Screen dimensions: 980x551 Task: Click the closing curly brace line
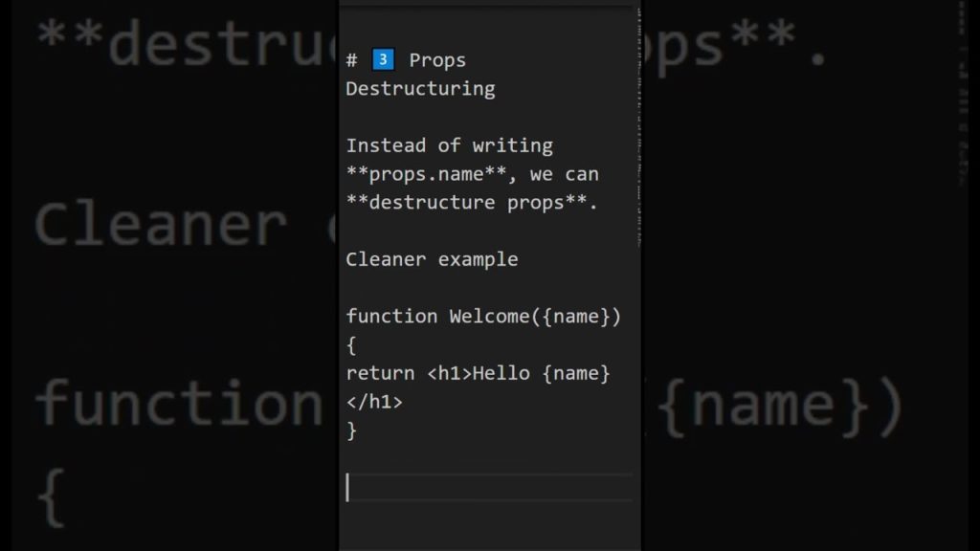tap(351, 430)
